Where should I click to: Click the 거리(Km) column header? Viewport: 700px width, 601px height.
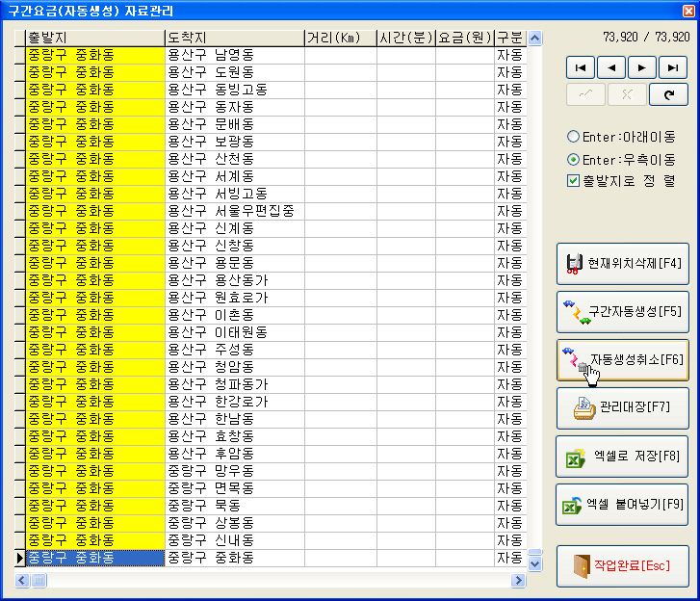[341, 38]
